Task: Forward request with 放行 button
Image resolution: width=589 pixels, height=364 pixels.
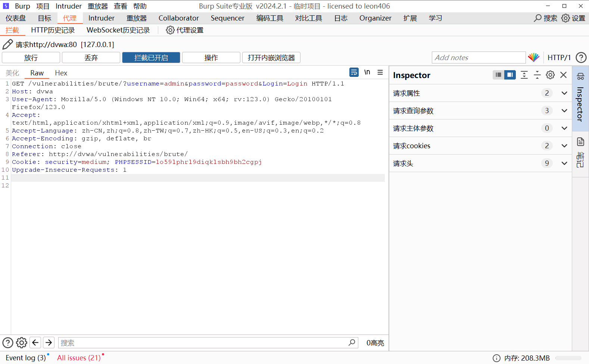Action: coord(31,57)
